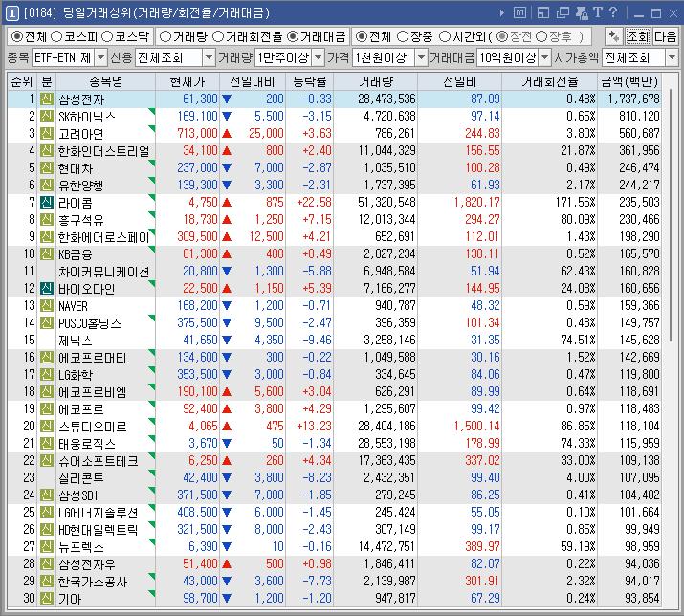Click the dark 신 badge next to 바이오다인
Image resolution: width=684 pixels, height=616 pixels.
tap(47, 288)
